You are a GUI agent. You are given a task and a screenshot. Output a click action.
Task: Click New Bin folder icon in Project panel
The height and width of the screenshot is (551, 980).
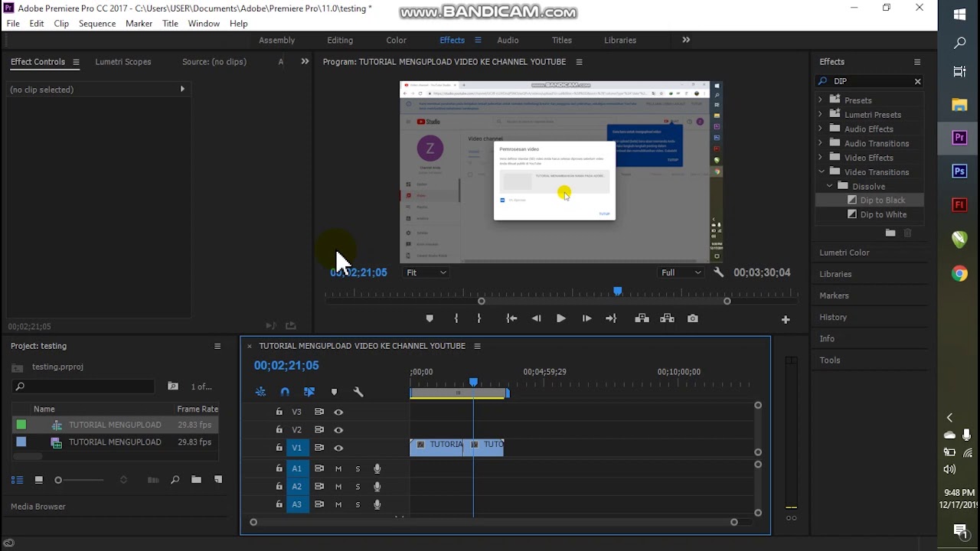point(197,480)
